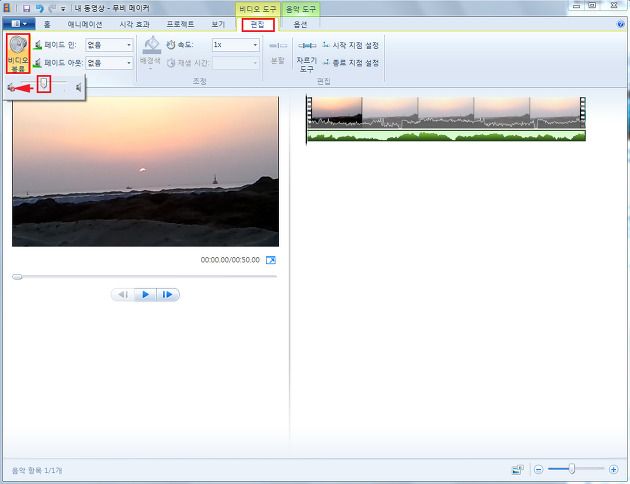Viewport: 630px width, 484px height.
Task: Play the video preview
Action: click(145, 295)
